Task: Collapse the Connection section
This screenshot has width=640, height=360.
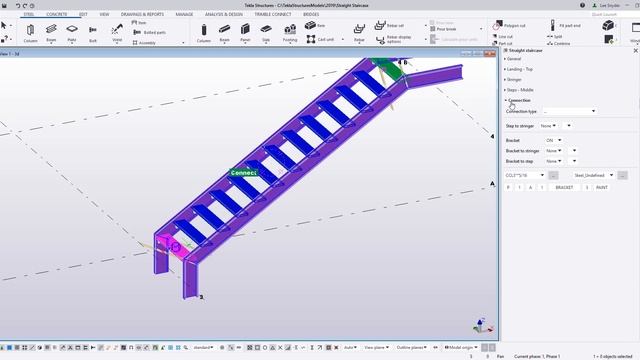Action: pyautogui.click(x=518, y=100)
